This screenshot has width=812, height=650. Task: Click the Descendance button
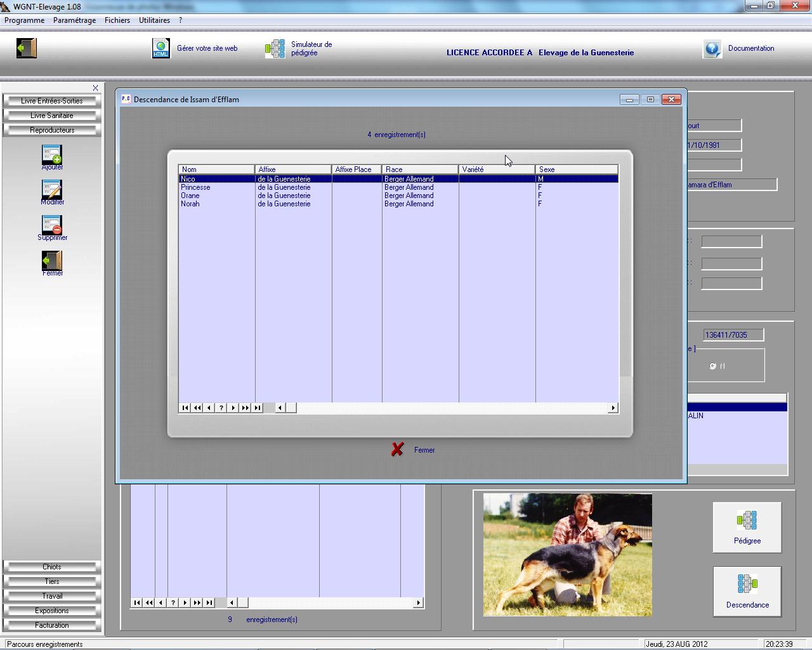[x=747, y=591]
